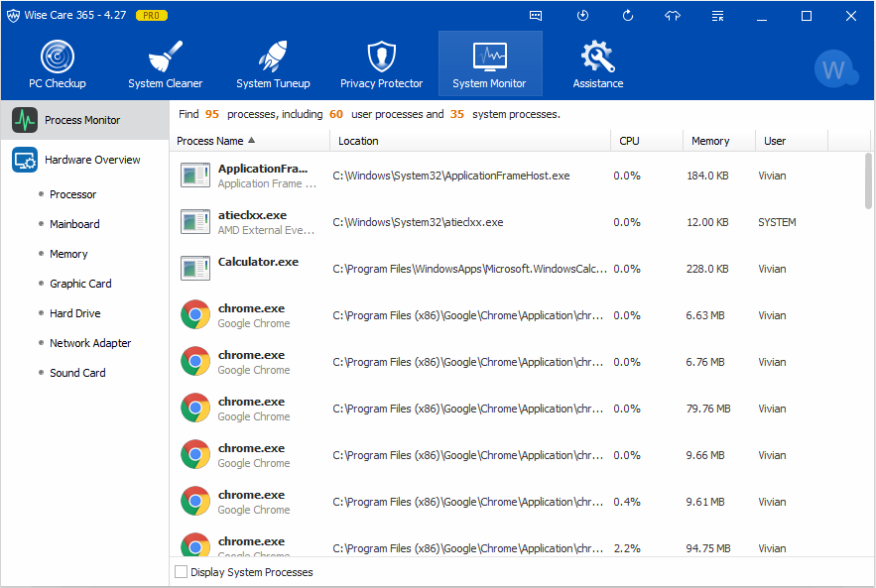
Task: Click the Calculator.exe process name
Action: [258, 262]
